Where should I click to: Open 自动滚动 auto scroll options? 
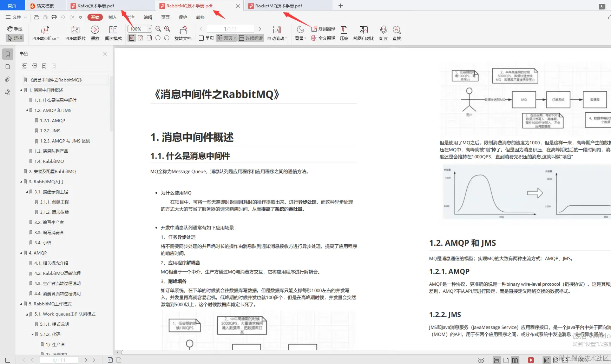coord(277,33)
